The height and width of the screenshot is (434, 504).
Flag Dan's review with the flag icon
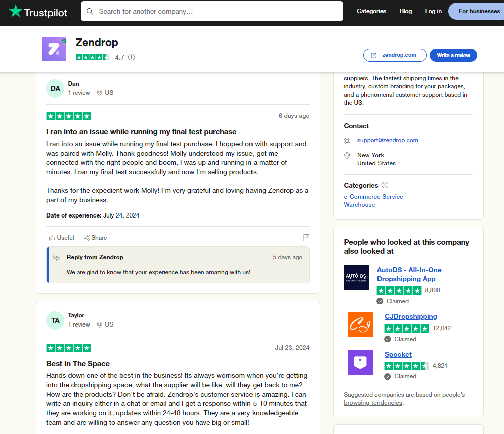pyautogui.click(x=306, y=237)
